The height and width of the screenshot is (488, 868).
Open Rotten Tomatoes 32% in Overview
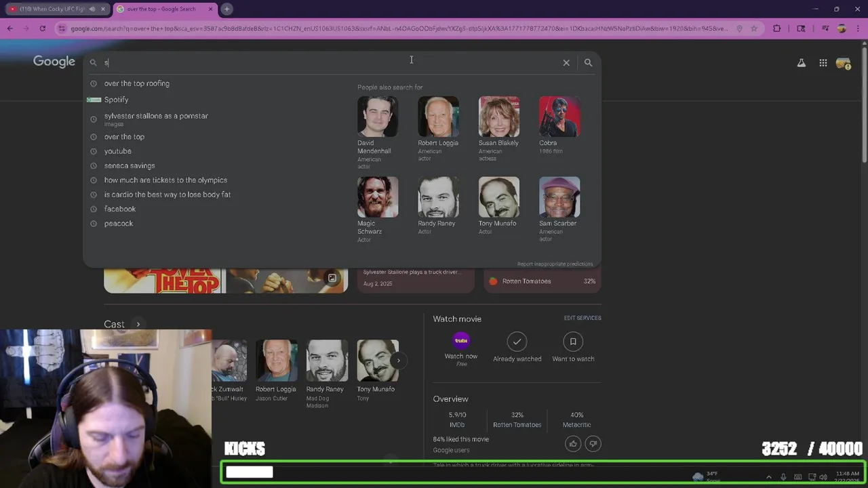tap(517, 420)
